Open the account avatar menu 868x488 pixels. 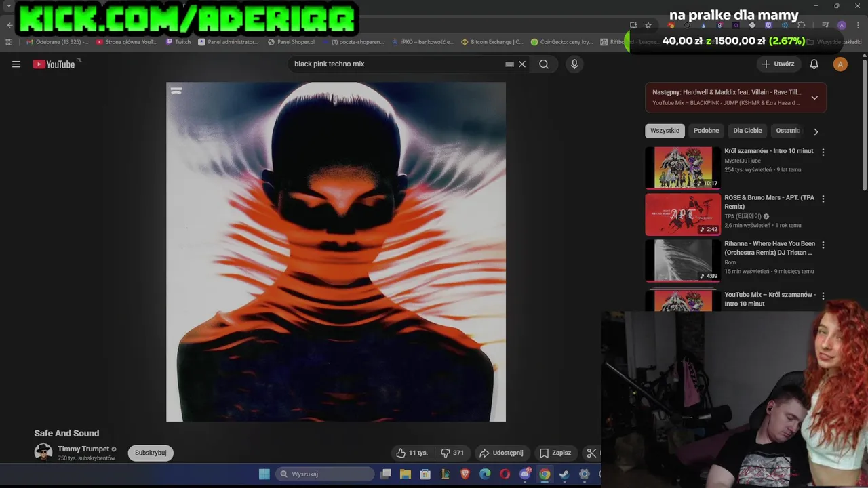point(840,64)
